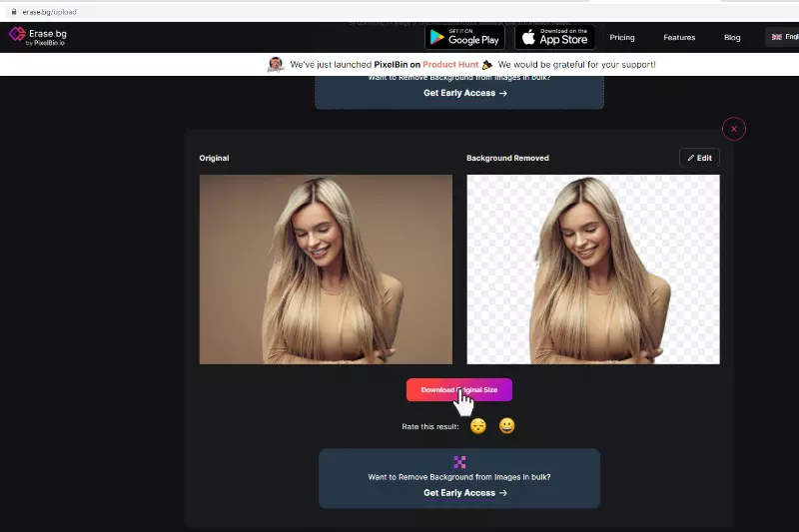The image size is (799, 532).
Task: Click 'We would be grateful for your support!' text
Action: coord(577,65)
